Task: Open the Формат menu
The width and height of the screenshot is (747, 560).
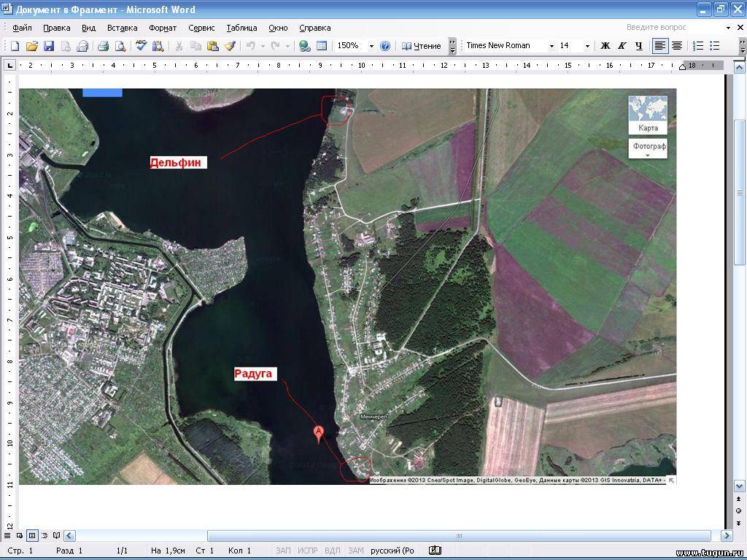Action: coord(163,28)
